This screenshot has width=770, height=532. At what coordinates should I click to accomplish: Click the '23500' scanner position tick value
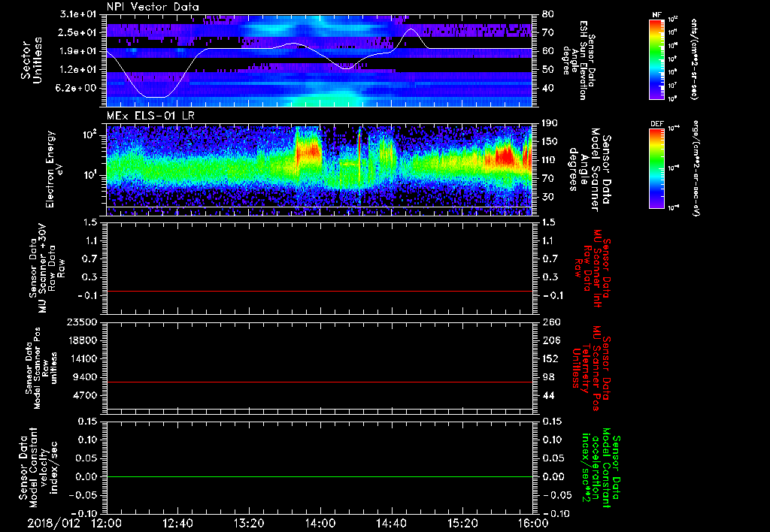coord(82,322)
